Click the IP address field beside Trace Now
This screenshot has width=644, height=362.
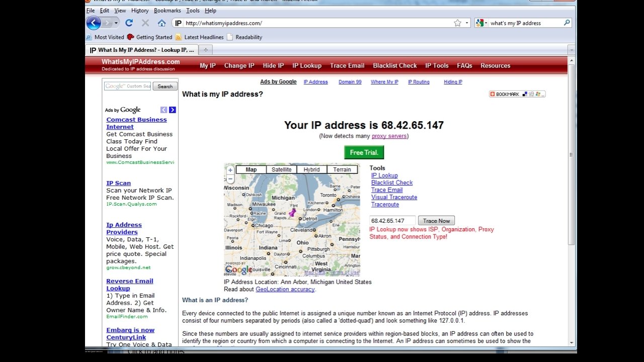tap(392, 221)
